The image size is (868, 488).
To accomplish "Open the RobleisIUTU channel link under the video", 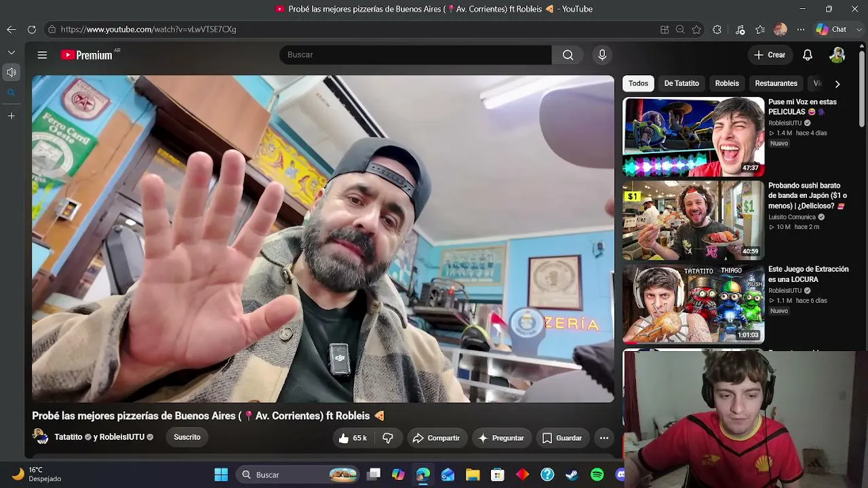I will click(x=122, y=437).
